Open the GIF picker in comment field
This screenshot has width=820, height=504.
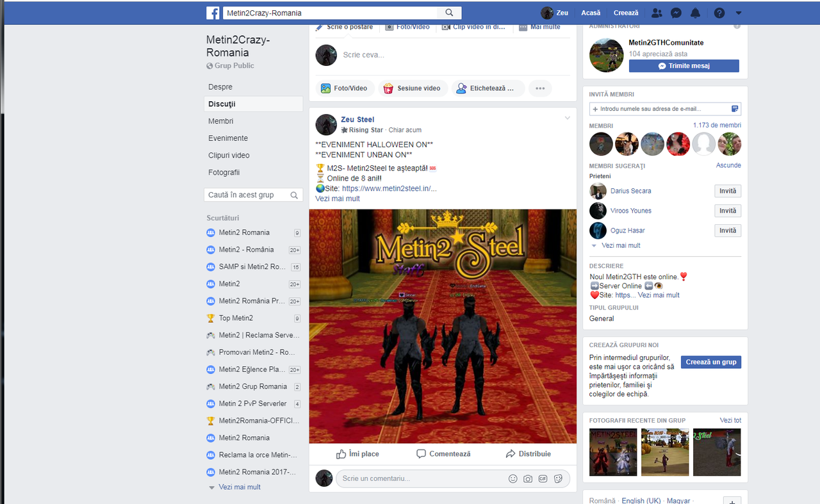pyautogui.click(x=543, y=478)
